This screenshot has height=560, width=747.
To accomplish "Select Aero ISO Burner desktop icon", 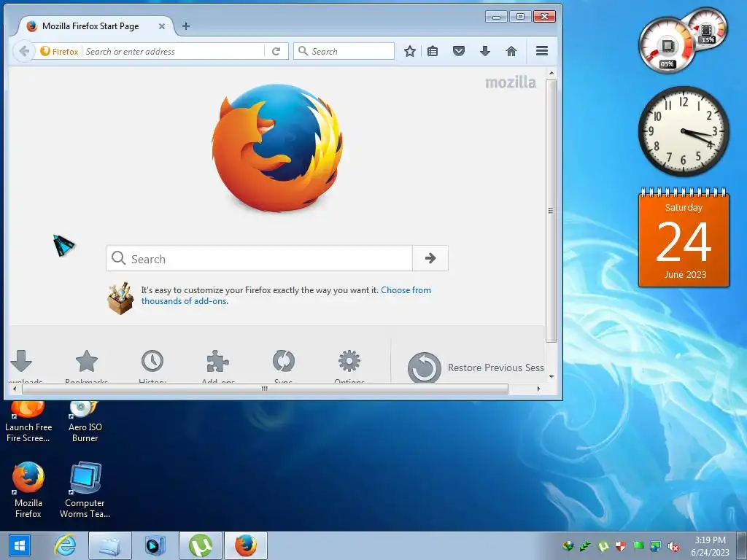I will click(85, 422).
